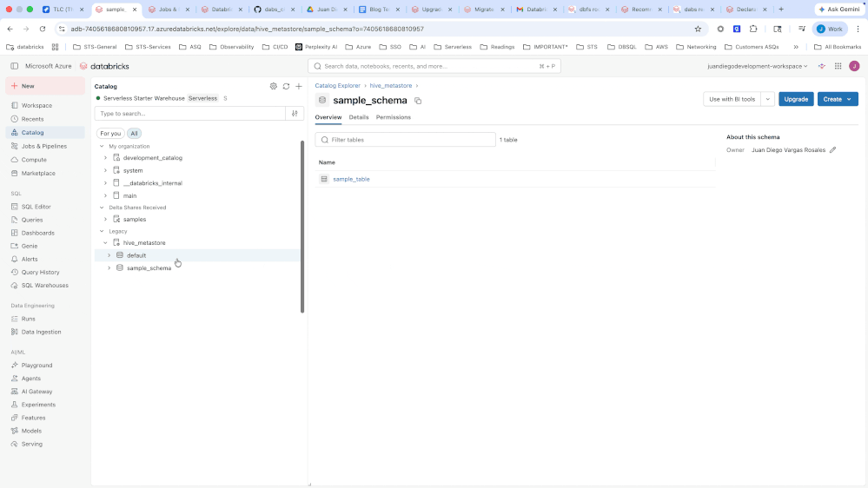Screen dimensions: 868x488
Task: Click the Upgrade button
Action: [796, 99]
